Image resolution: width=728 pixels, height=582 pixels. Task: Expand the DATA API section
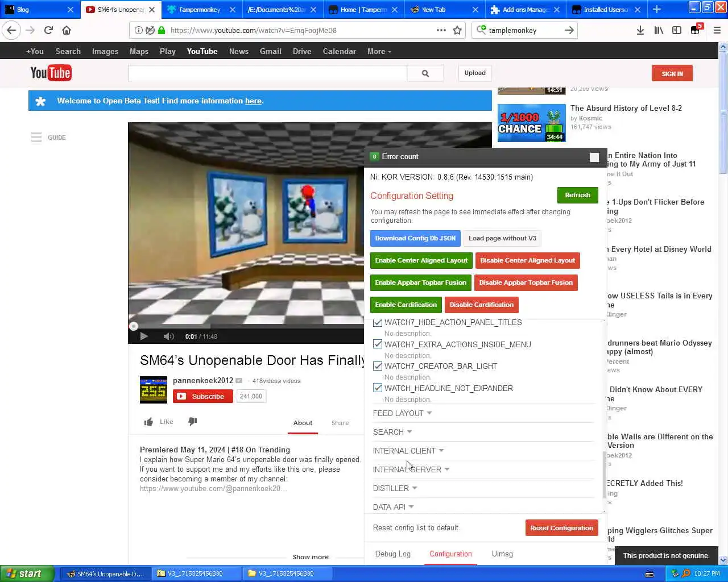(x=394, y=507)
